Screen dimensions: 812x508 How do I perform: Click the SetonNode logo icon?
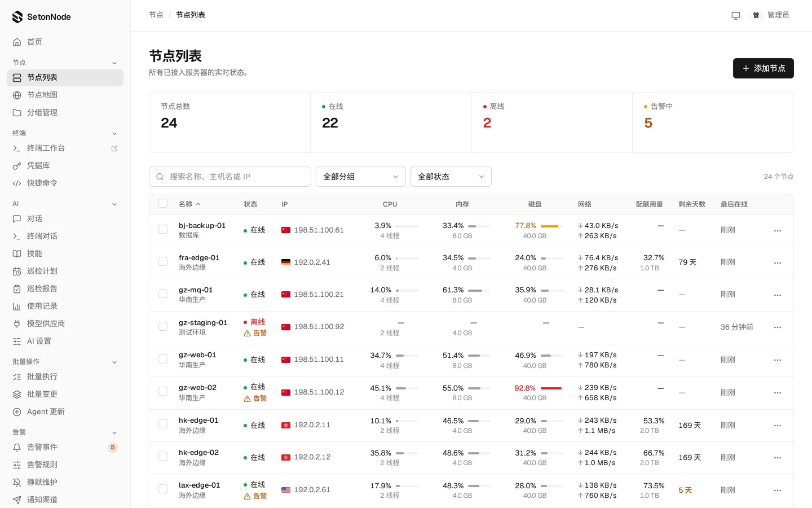[17, 17]
